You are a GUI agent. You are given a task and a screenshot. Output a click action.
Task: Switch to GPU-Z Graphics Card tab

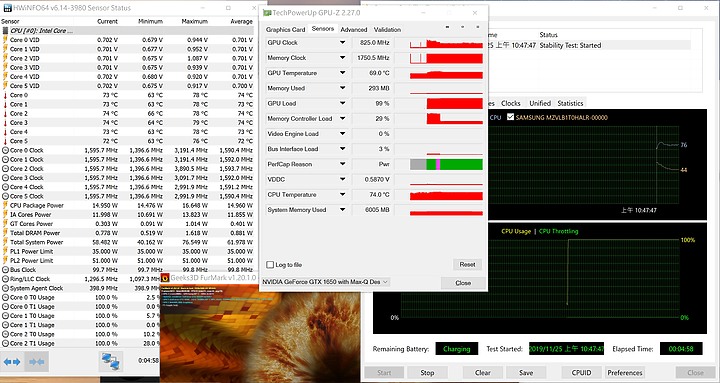[x=285, y=29]
